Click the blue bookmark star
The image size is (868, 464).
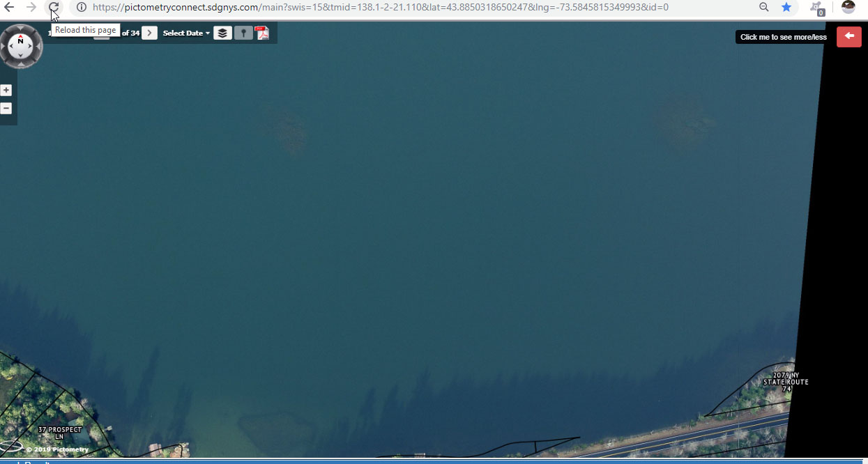coord(786,7)
